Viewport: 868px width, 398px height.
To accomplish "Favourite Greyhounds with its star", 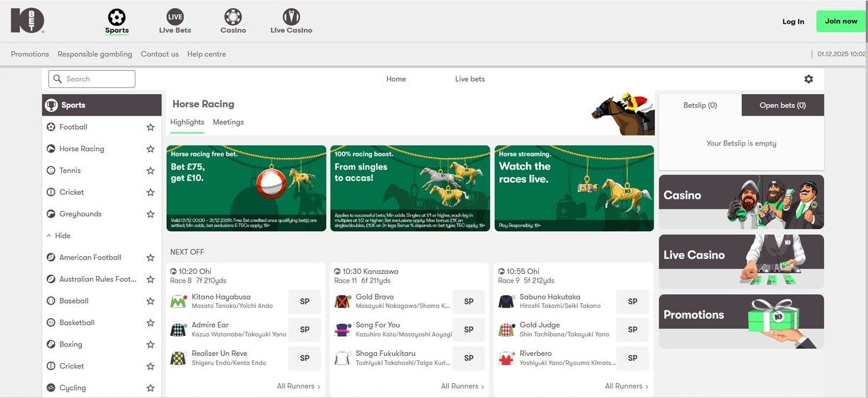I will [150, 214].
